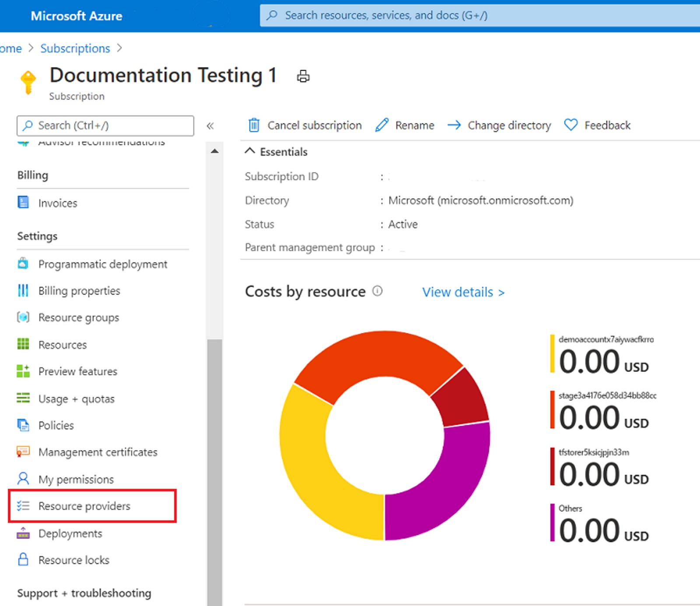Click the Rename pencil icon
Screen dimensions: 700x606
pyautogui.click(x=382, y=125)
